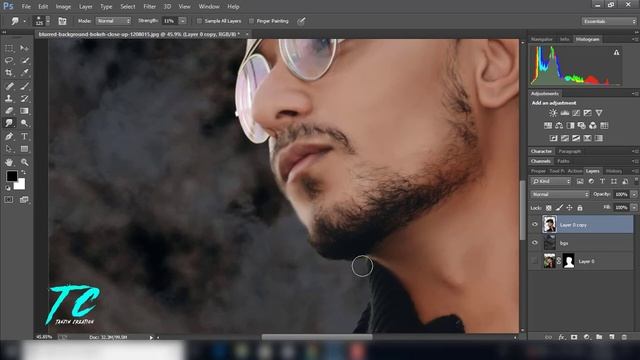The height and width of the screenshot is (360, 640).
Task: Open the Essentials workspace dropdown
Action: [609, 21]
